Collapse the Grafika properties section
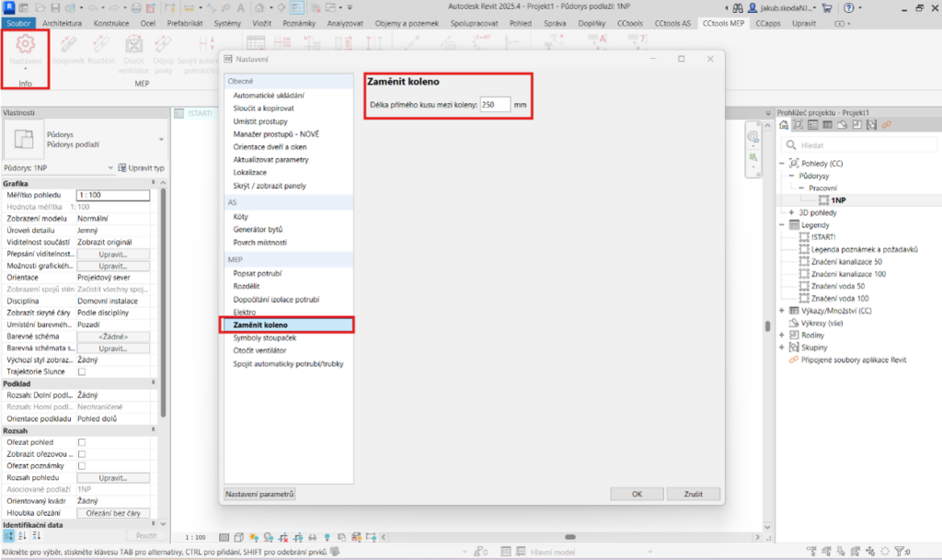Image resolution: width=942 pixels, height=560 pixels. coord(154,182)
